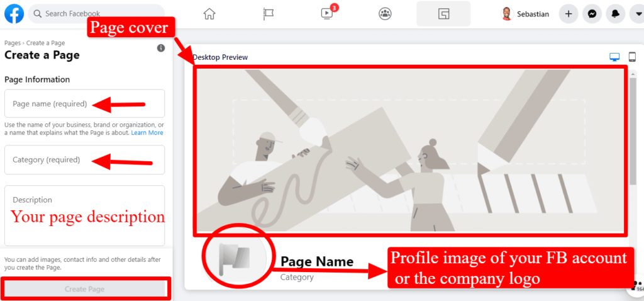The image size is (644, 301).
Task: Click the page cover image preview
Action: tap(411, 150)
